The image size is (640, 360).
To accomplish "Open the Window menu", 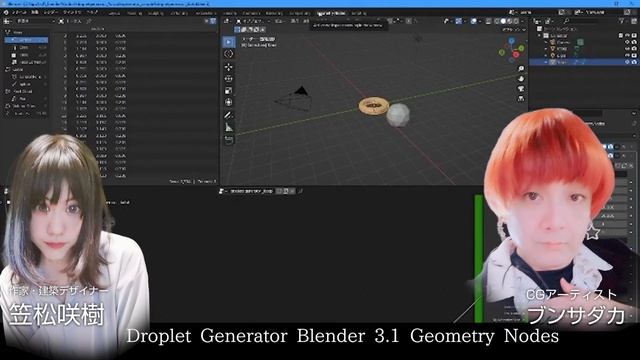I will [x=73, y=13].
